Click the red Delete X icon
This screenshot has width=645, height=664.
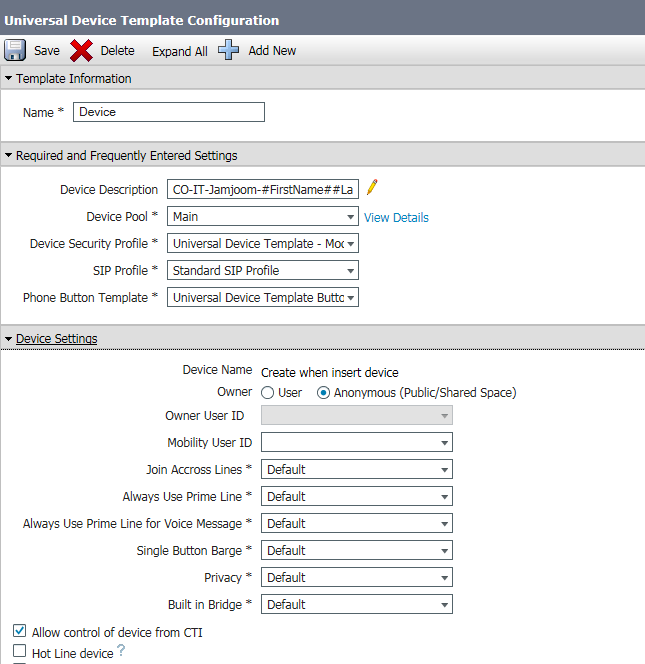(82, 50)
